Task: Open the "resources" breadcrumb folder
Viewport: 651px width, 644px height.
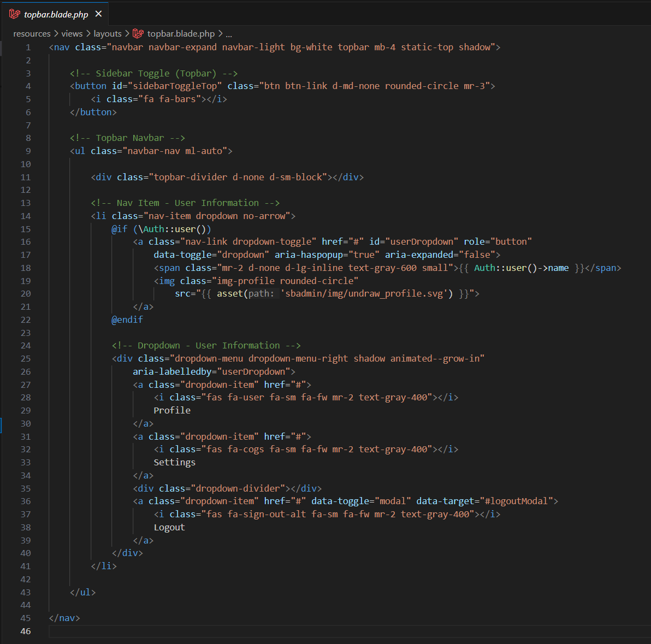Action: coord(32,34)
